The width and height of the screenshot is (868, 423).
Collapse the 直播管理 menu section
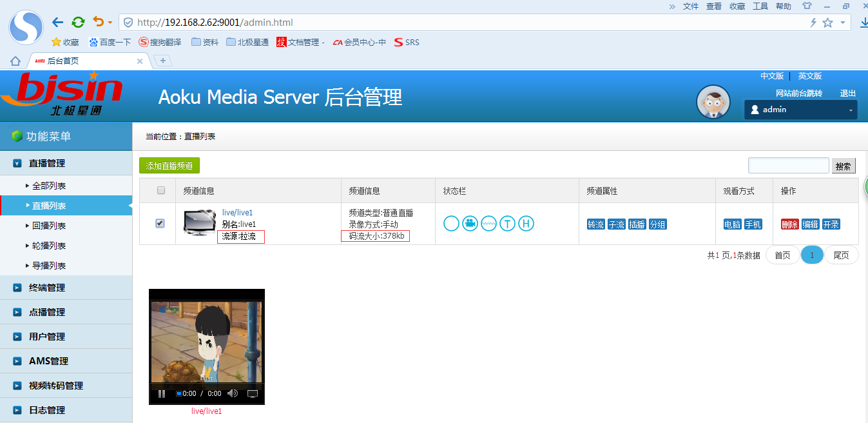(x=66, y=163)
